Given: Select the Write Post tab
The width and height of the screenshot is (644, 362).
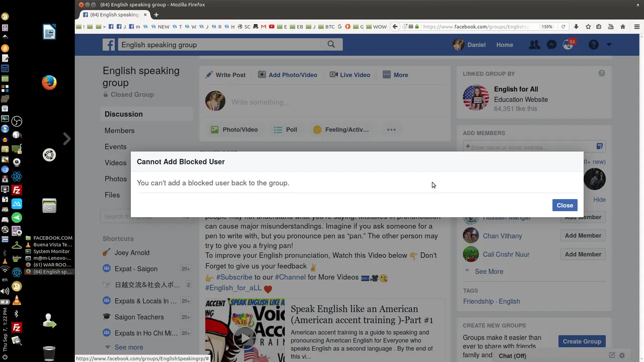Looking at the screenshot, I should 225,75.
